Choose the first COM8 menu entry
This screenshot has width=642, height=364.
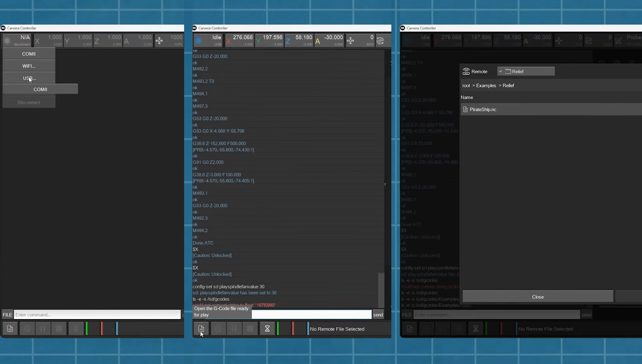click(29, 54)
